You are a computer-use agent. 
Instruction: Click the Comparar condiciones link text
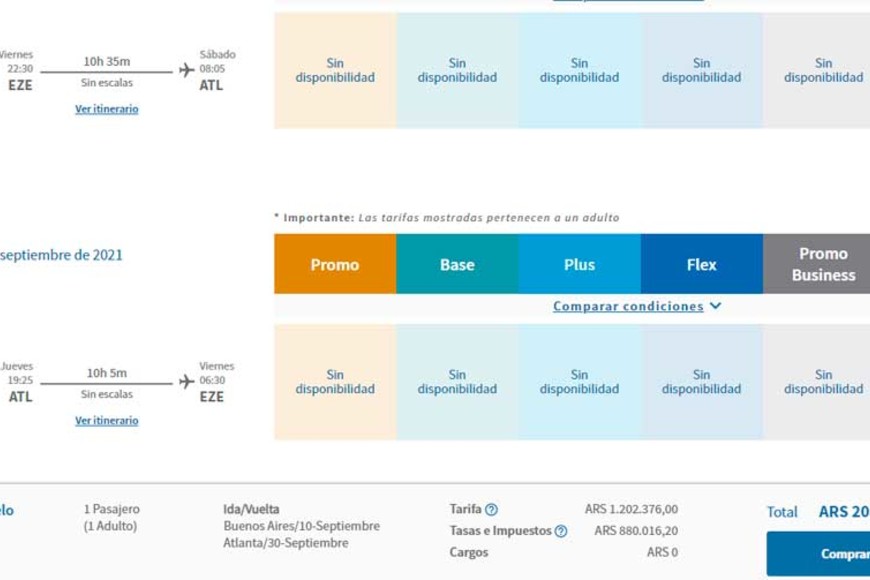coord(628,307)
